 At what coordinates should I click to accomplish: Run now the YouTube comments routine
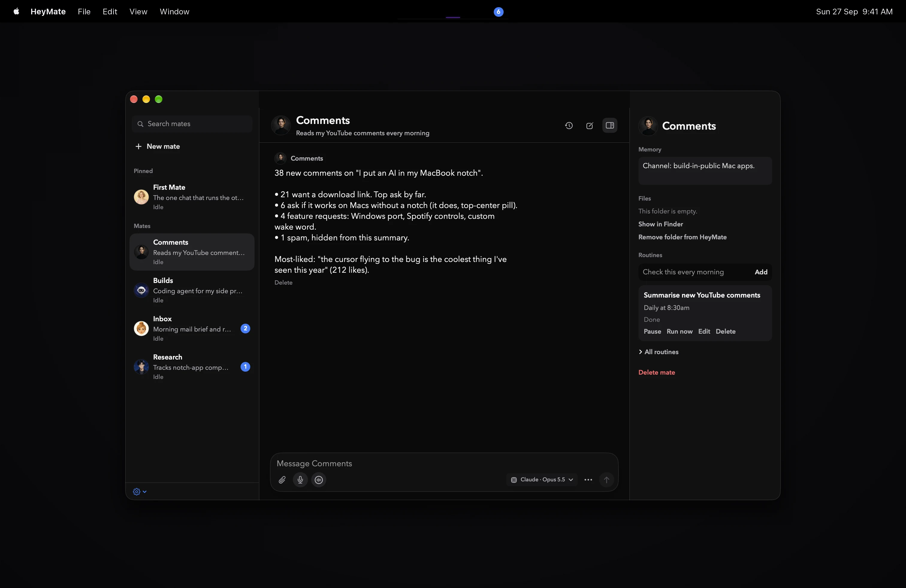pyautogui.click(x=679, y=331)
